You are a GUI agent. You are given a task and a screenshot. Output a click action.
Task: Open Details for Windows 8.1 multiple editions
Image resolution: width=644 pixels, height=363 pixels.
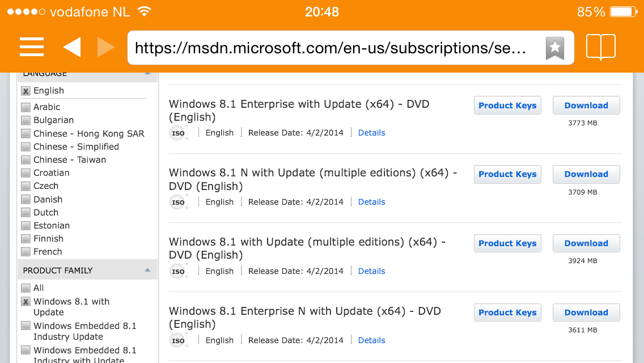point(371,271)
